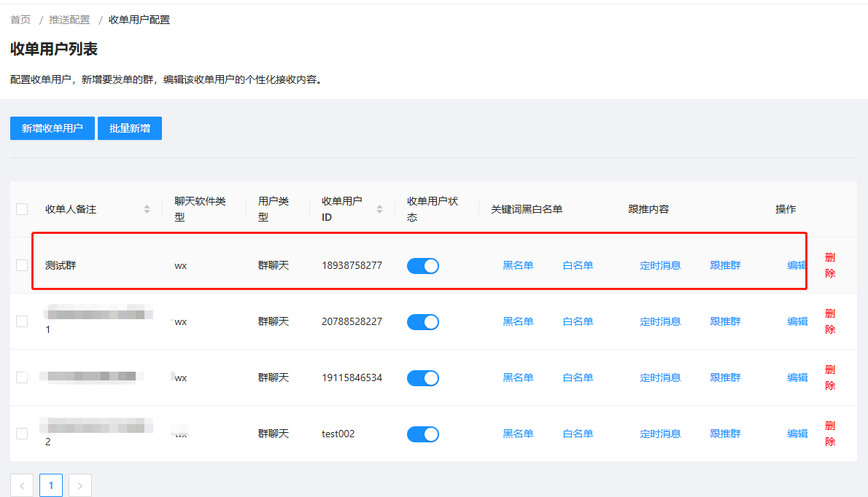Click 新增收单用户 button

point(53,128)
